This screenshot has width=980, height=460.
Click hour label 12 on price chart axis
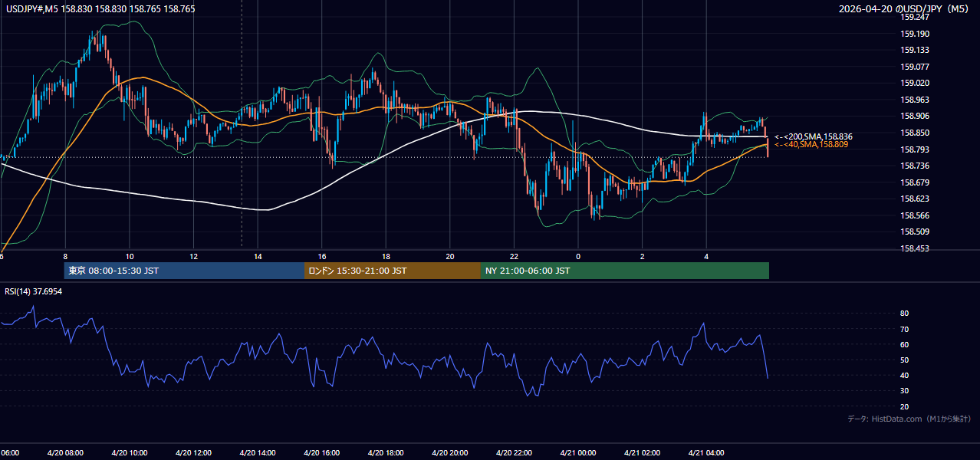tap(193, 257)
